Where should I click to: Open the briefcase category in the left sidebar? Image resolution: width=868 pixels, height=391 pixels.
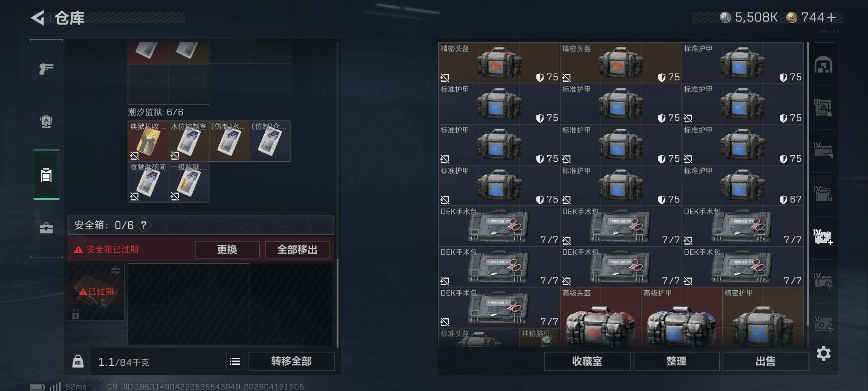46,228
